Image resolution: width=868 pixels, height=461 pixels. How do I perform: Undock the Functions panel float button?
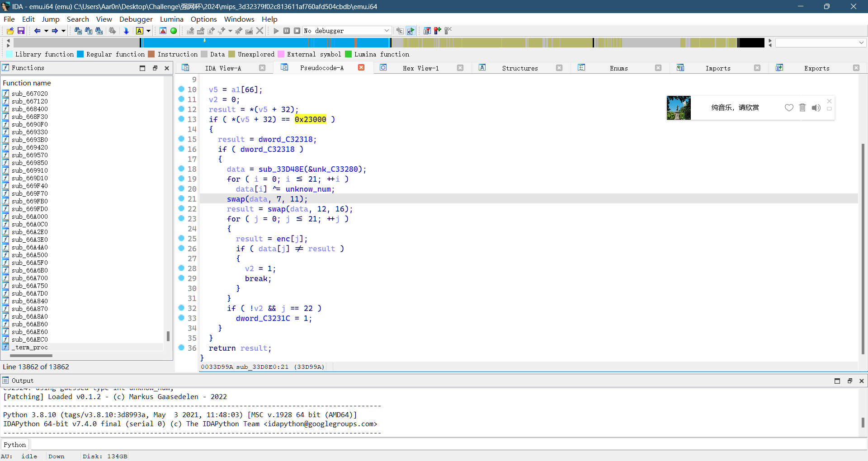pos(155,68)
